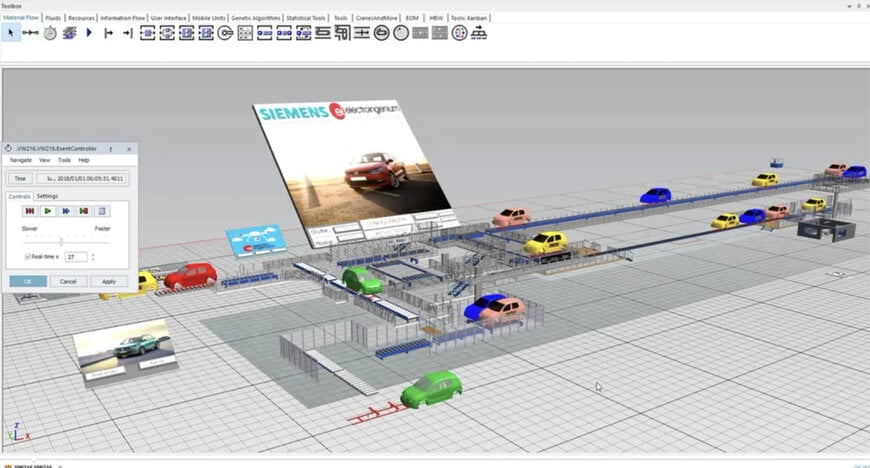Switch to the EOM tab

412,18
